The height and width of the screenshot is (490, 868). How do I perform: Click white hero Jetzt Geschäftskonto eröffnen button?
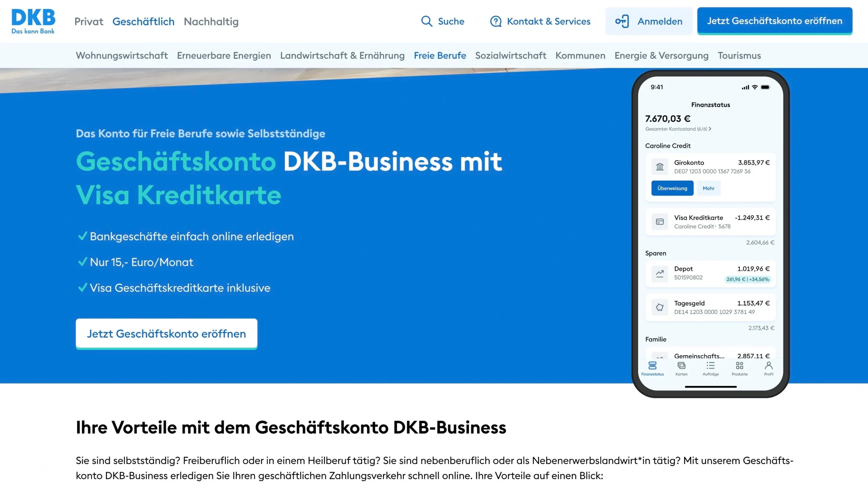coord(166,333)
